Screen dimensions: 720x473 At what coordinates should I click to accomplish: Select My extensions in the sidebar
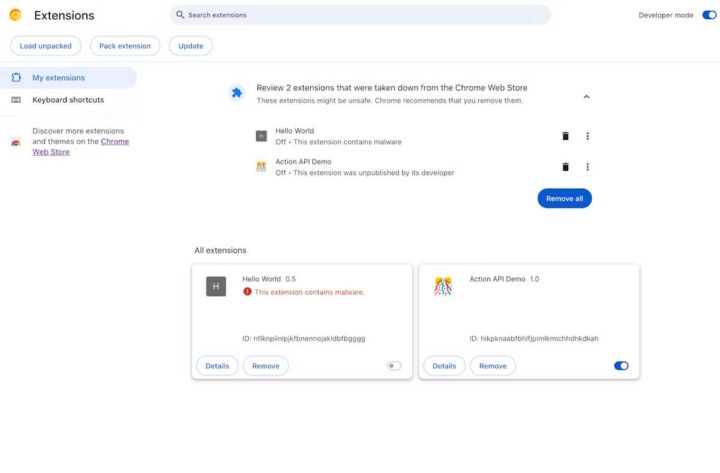(x=68, y=78)
